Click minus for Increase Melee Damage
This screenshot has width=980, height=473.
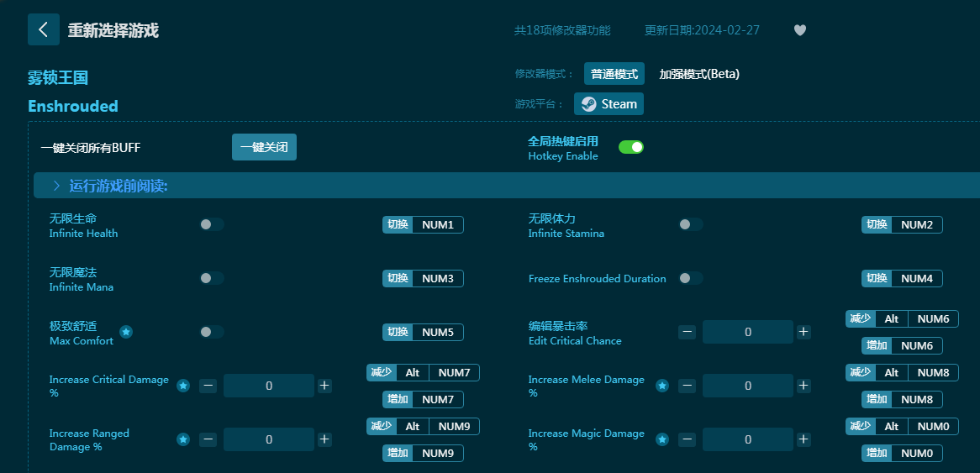(687, 386)
